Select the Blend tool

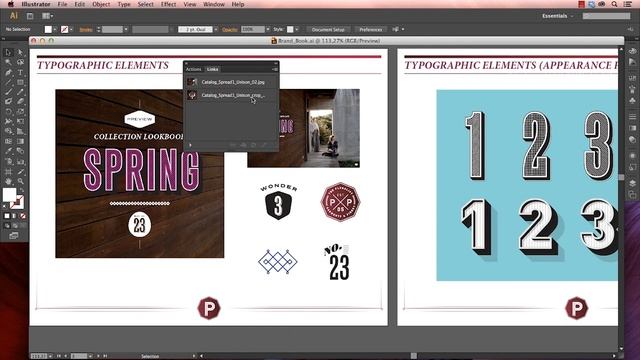coord(20,151)
